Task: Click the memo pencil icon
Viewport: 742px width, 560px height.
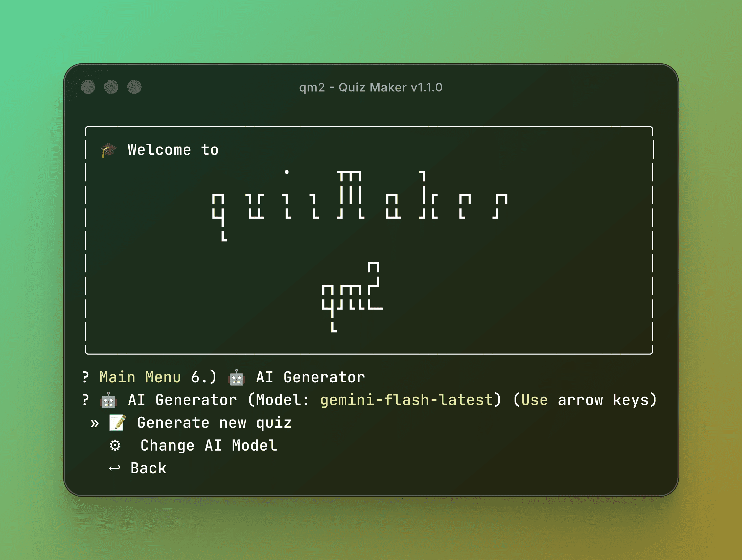Action: pyautogui.click(x=118, y=423)
